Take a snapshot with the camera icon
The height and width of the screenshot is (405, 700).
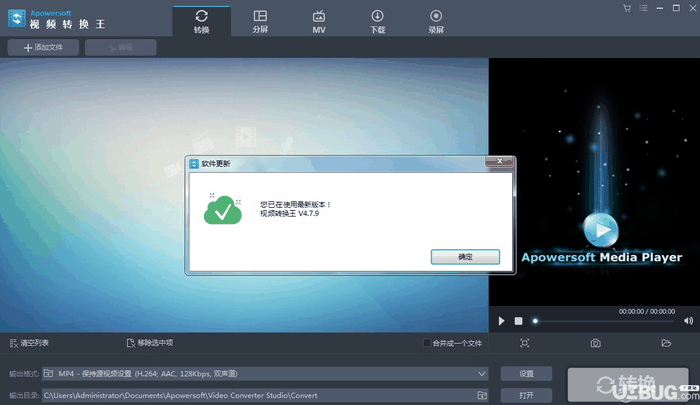coord(596,343)
